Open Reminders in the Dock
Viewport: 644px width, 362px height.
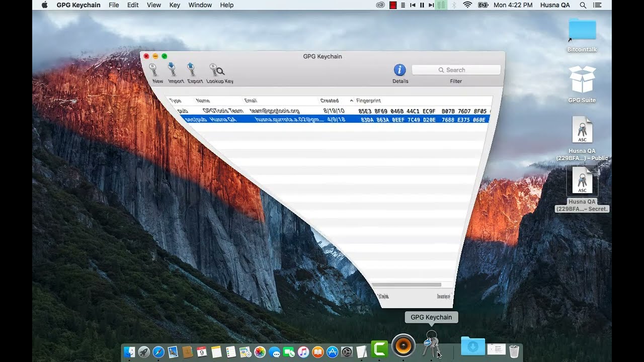click(231, 351)
